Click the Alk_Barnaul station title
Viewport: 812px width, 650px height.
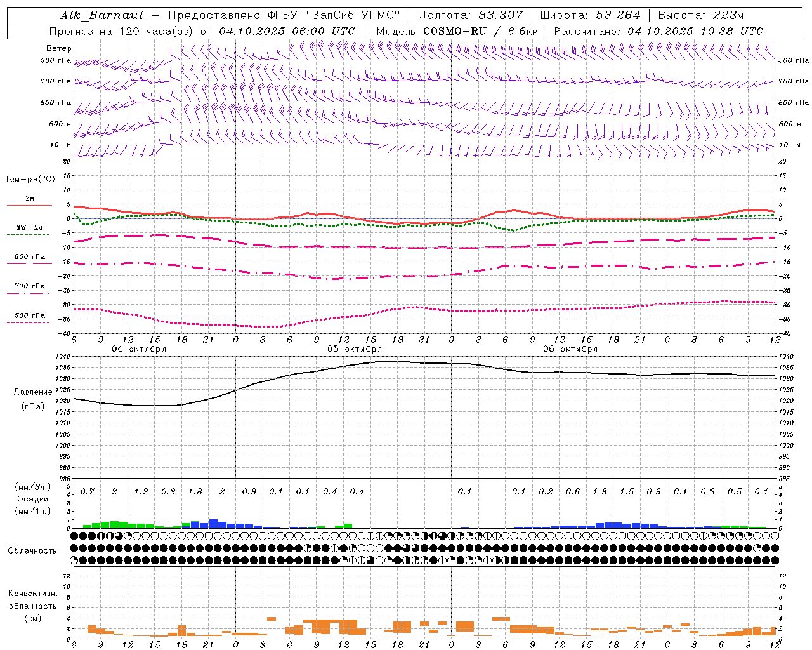[x=101, y=15]
